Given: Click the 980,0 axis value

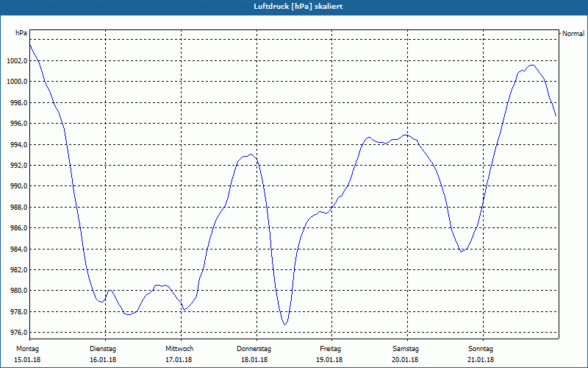Looking at the screenshot, I should click(19, 291).
